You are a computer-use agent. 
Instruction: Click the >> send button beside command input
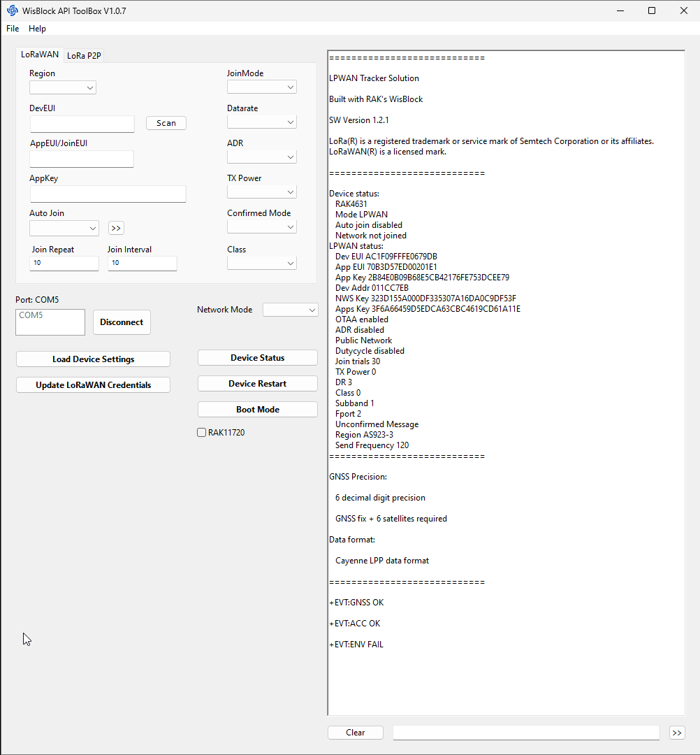tap(676, 733)
